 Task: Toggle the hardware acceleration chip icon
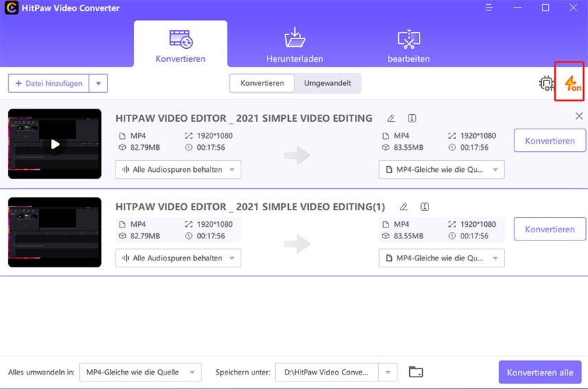[546, 84]
